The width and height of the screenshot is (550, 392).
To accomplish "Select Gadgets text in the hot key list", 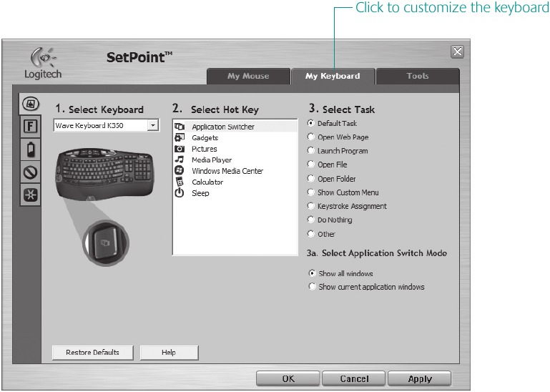I will 205,137.
